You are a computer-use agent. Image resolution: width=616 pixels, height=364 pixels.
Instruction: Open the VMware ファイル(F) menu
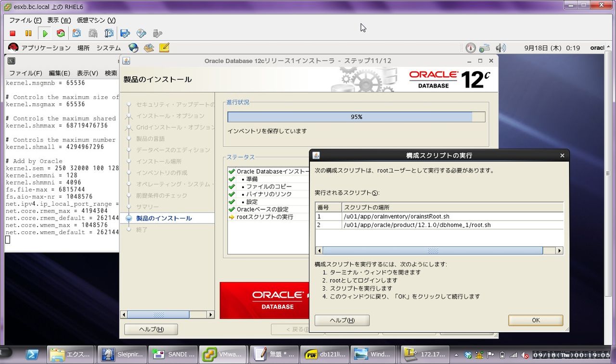(26, 20)
